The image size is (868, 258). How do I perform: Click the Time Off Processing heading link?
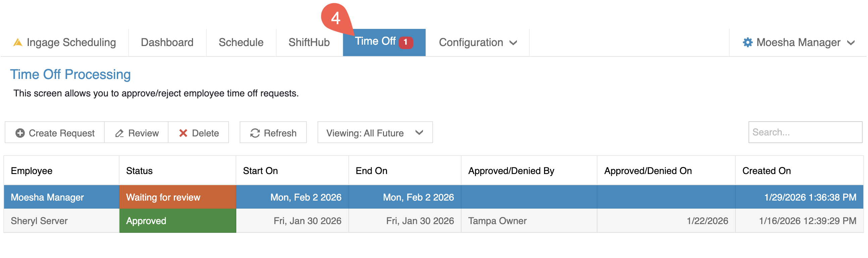70,75
